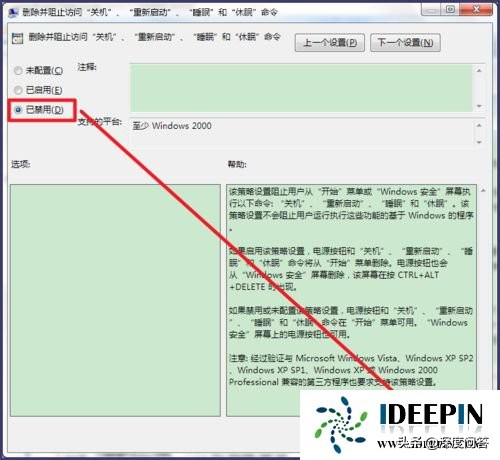Image resolution: width=500 pixels, height=460 pixels.
Task: Click the policy icon beside the setting title
Action: (x=17, y=38)
